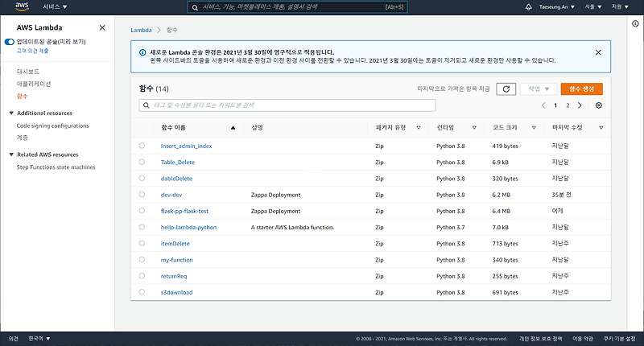The image size is (644, 346).
Task: Open the AWS logo home
Action: (22, 6)
